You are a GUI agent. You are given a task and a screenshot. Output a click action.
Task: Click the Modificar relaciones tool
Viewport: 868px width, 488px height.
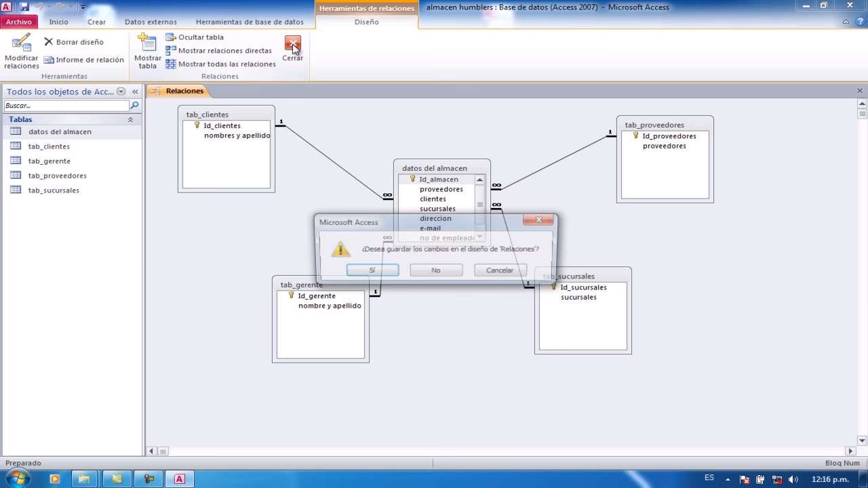(22, 51)
